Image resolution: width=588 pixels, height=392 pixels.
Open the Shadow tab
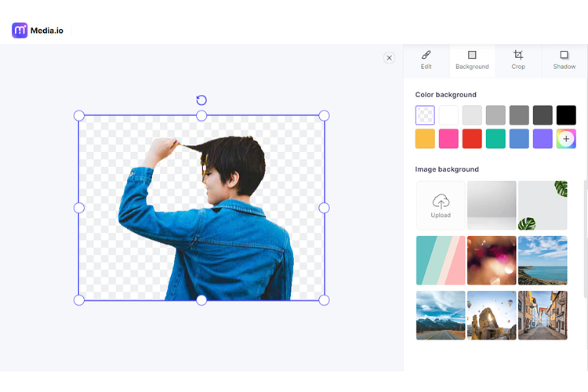click(x=564, y=60)
